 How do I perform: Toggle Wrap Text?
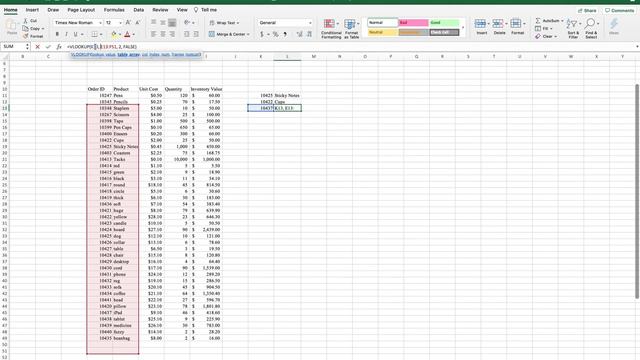(224, 23)
